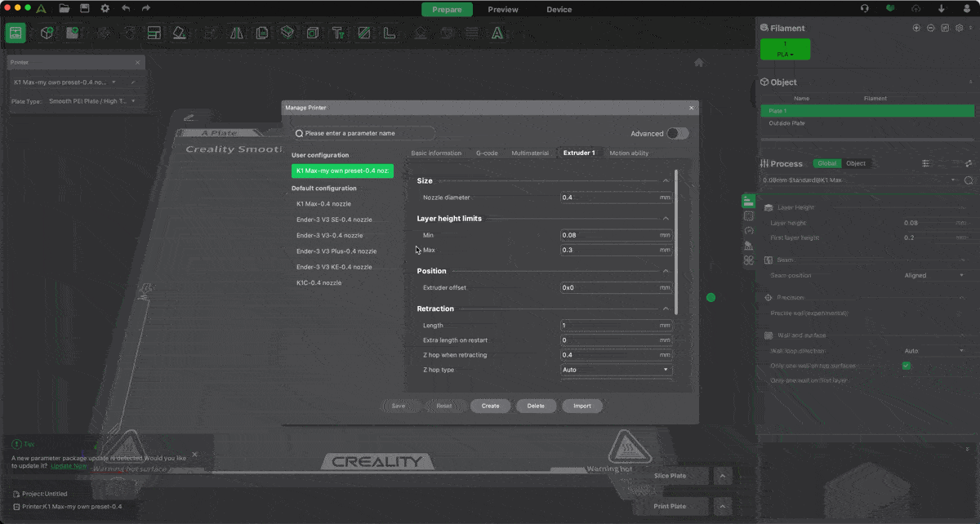Open the Z hop type dropdown
Screen dimensions: 980x524
click(x=616, y=370)
